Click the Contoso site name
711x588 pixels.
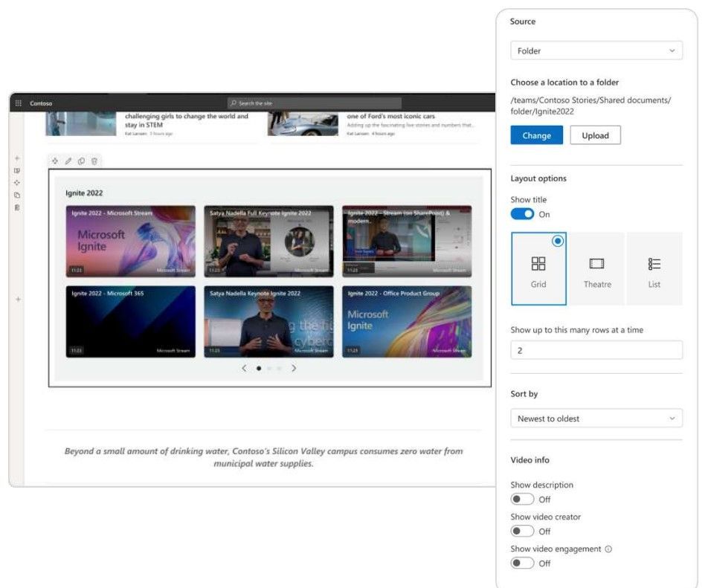[x=41, y=103]
